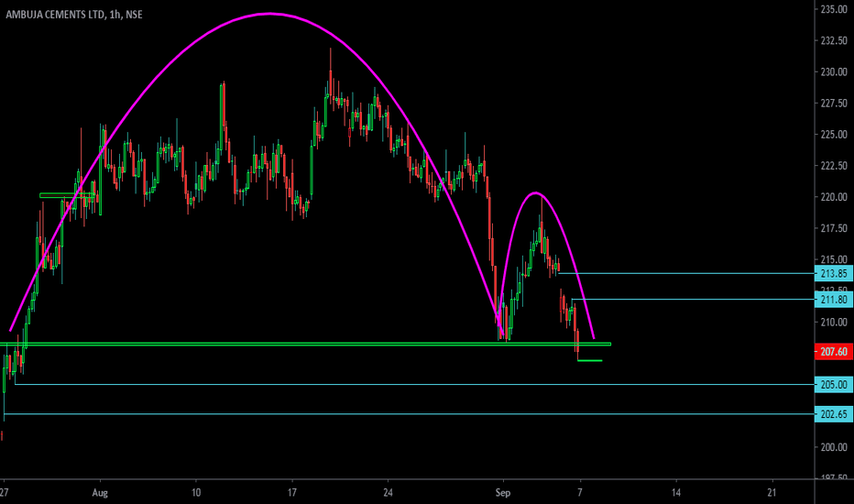Click the red 207.60 current price label
The height and width of the screenshot is (504, 854).
pyautogui.click(x=833, y=352)
